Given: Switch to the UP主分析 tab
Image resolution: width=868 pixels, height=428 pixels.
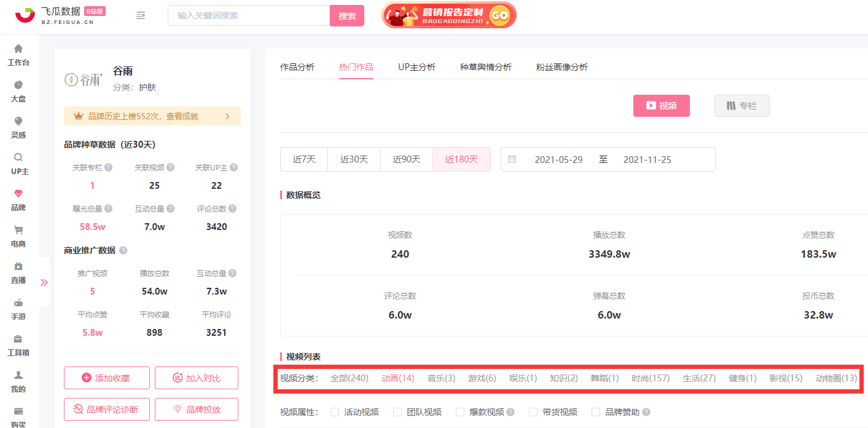Looking at the screenshot, I should tap(416, 67).
